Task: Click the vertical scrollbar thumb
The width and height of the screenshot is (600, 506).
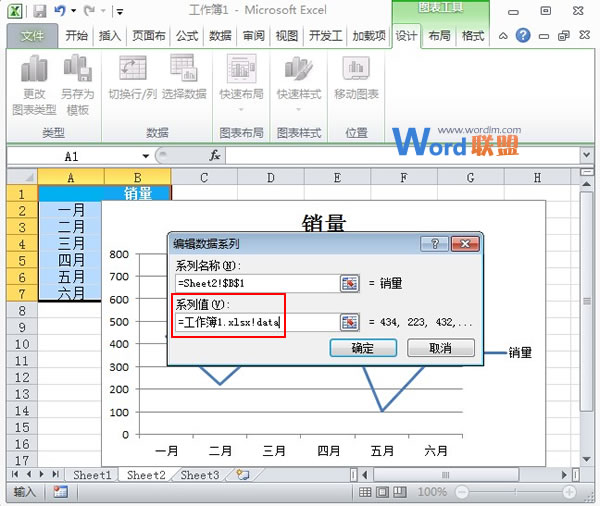Action: point(587,301)
